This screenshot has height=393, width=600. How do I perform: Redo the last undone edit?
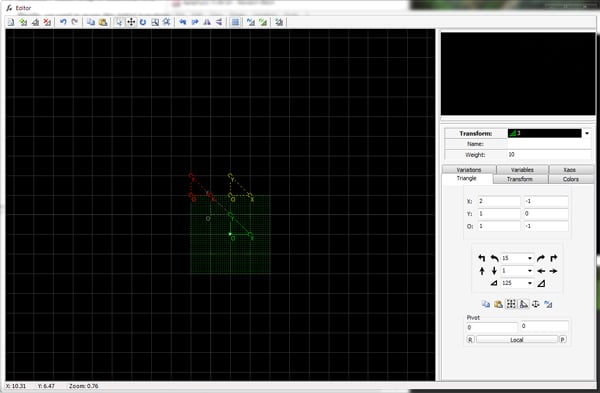click(x=75, y=22)
